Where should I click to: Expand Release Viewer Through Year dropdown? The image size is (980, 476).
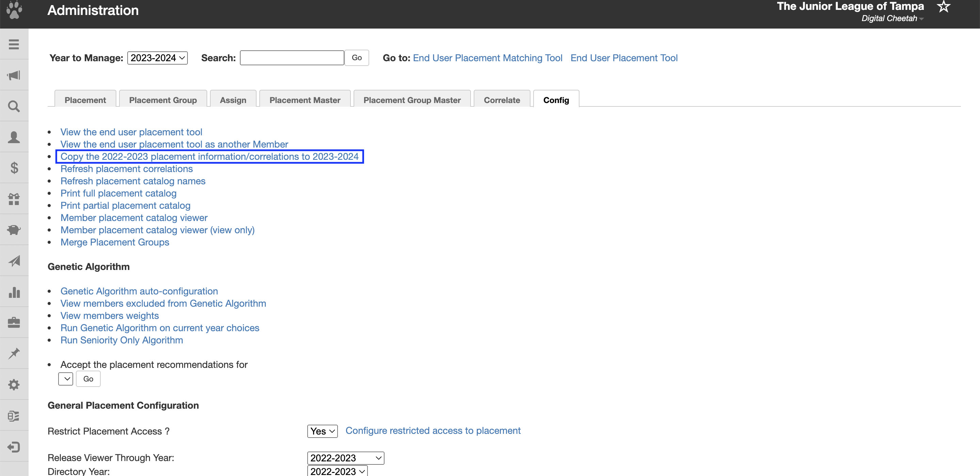tap(345, 458)
